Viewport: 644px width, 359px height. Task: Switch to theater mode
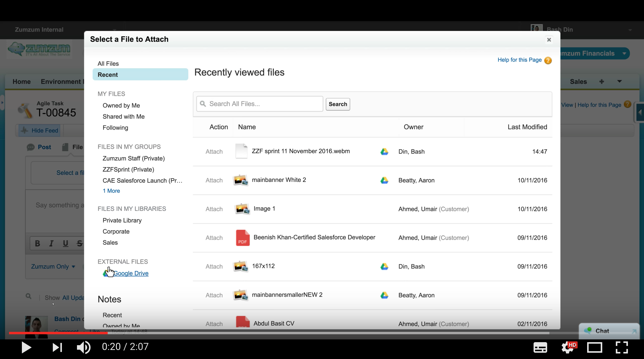pos(595,348)
